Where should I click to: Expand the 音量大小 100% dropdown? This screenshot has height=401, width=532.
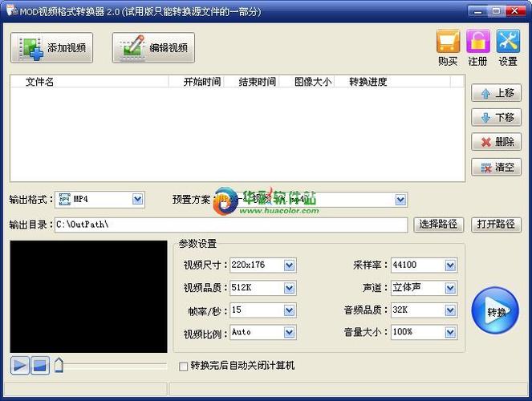click(450, 333)
